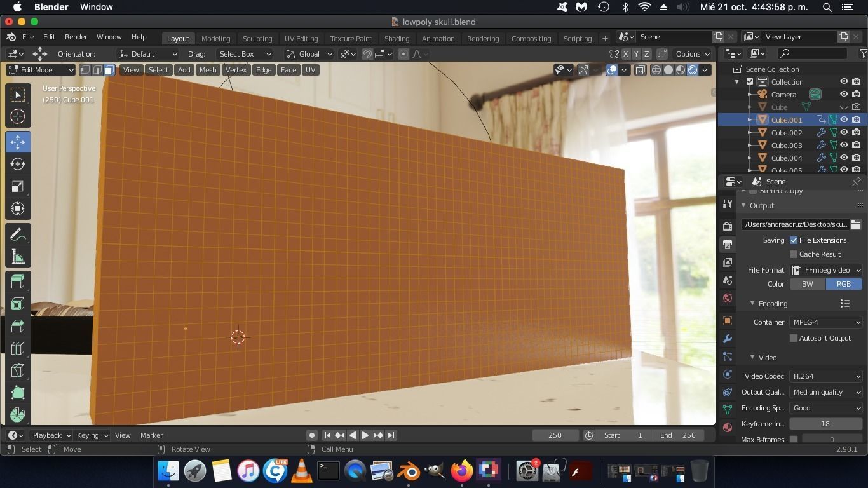Jump to the animation end frame
868x488 pixels.
tap(391, 435)
